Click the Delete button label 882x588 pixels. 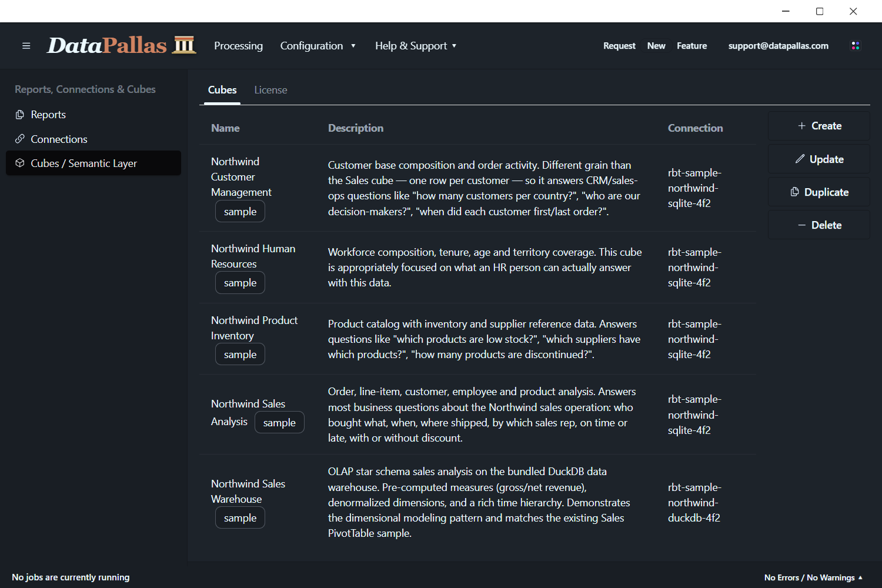826,225
